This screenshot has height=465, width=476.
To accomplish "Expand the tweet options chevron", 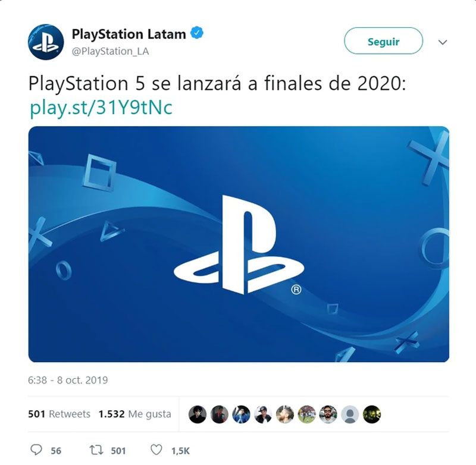I will 443,42.
